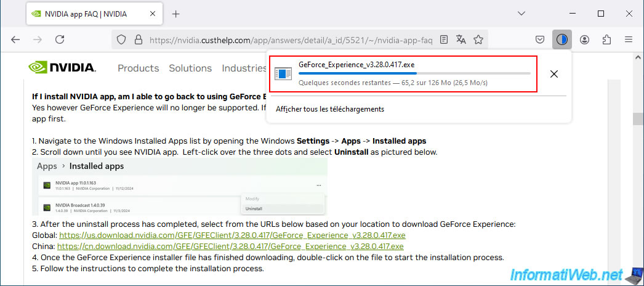The height and width of the screenshot is (286, 644).
Task: Click the downloading file type icon
Action: coord(283,74)
